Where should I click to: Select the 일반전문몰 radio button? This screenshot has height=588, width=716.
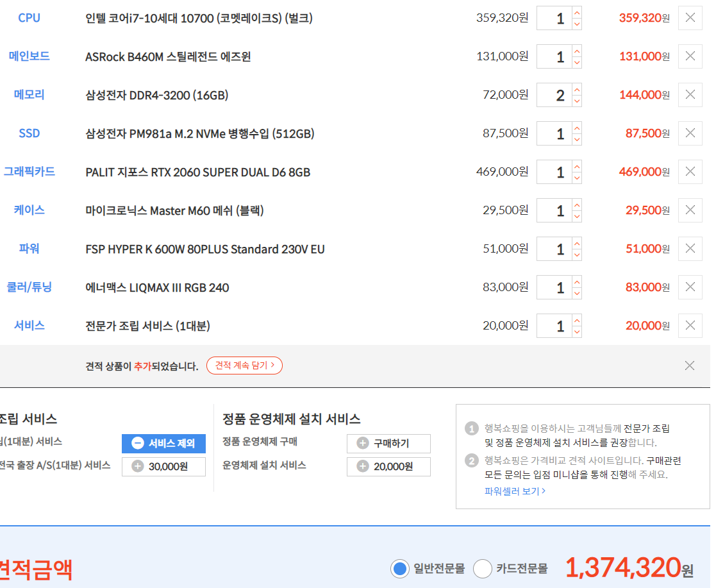(x=399, y=569)
